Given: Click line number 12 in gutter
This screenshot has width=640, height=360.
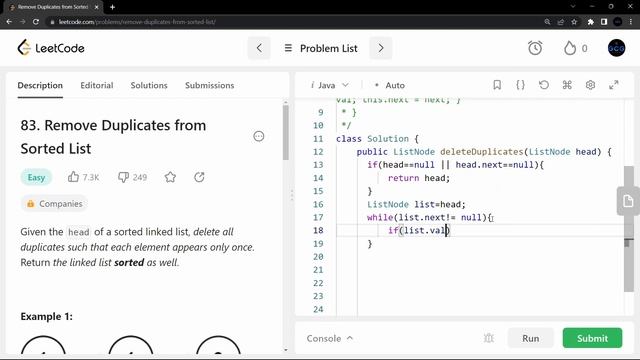Looking at the screenshot, I should [318, 152].
